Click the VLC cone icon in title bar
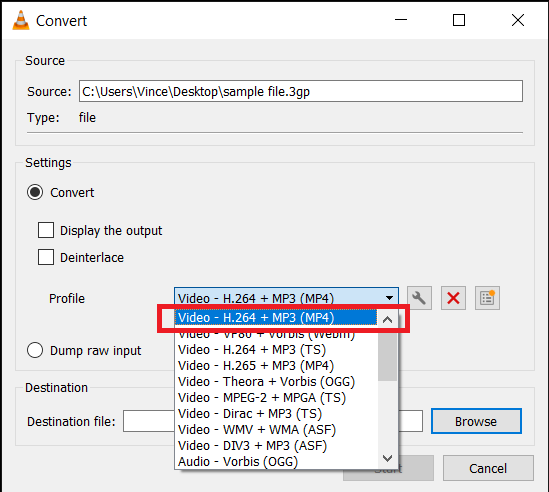549x492 pixels. (x=21, y=20)
